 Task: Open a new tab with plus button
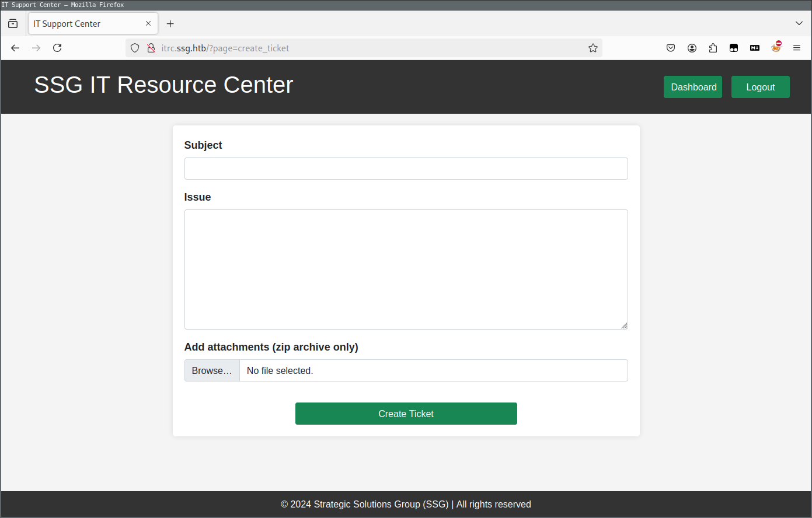point(170,24)
